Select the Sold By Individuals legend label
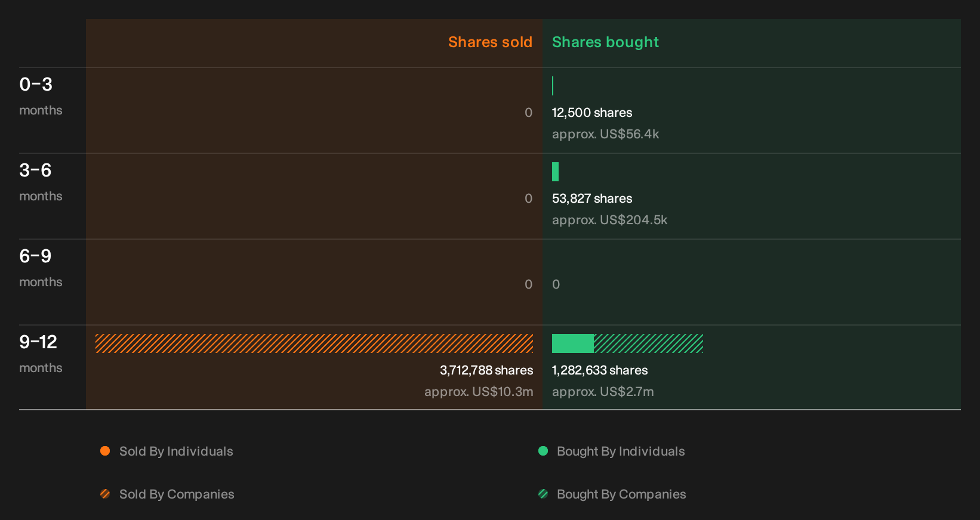Viewport: 980px width, 520px height. tap(176, 451)
